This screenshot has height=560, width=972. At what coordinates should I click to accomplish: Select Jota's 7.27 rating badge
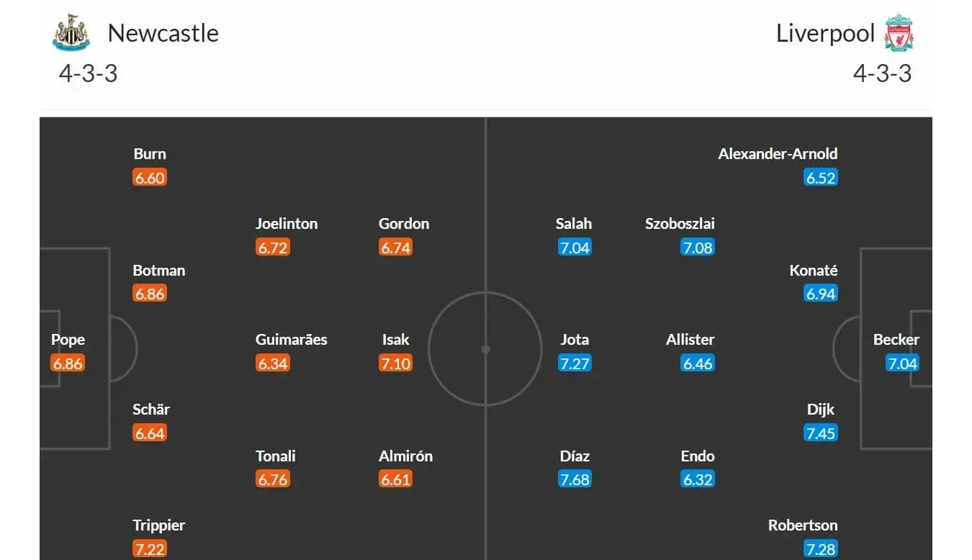(x=575, y=363)
